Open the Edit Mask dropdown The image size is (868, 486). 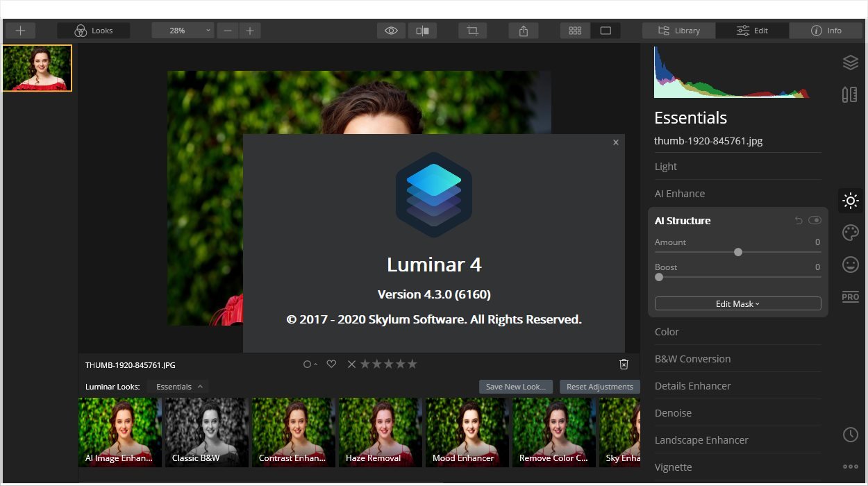(737, 303)
